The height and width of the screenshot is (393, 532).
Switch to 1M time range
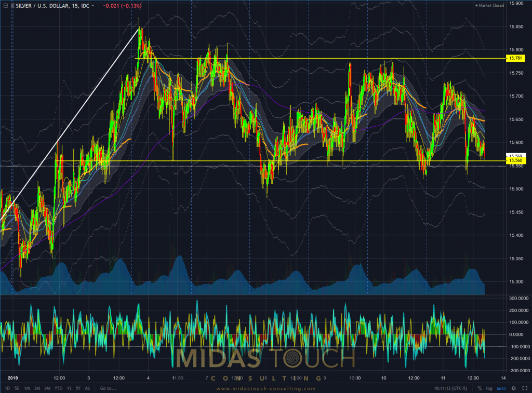[26, 388]
